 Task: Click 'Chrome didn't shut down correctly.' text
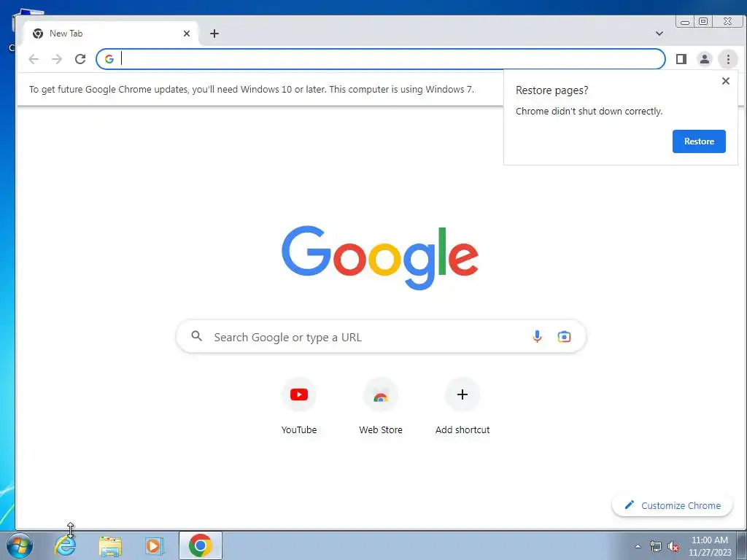[x=589, y=112]
